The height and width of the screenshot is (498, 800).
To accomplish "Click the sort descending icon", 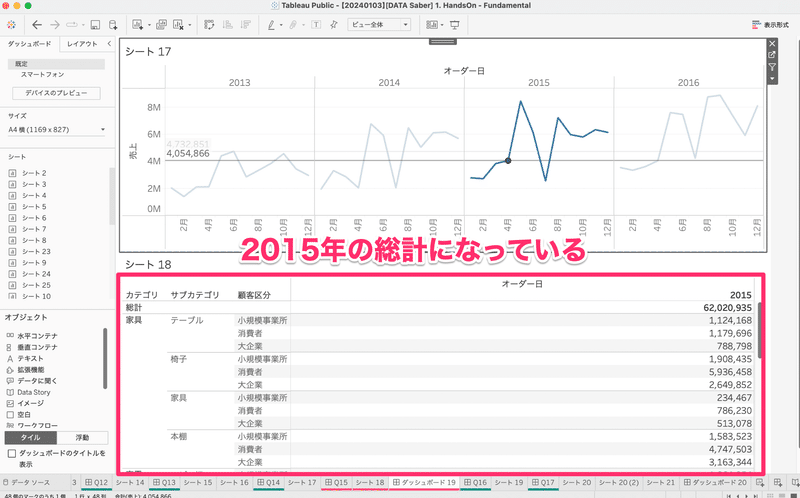I will click(246, 24).
